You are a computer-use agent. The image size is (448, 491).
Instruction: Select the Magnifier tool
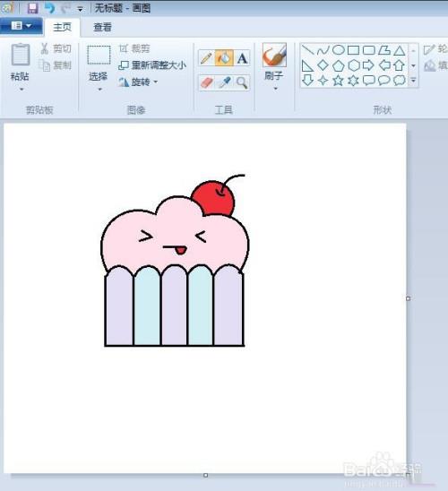coord(242,82)
